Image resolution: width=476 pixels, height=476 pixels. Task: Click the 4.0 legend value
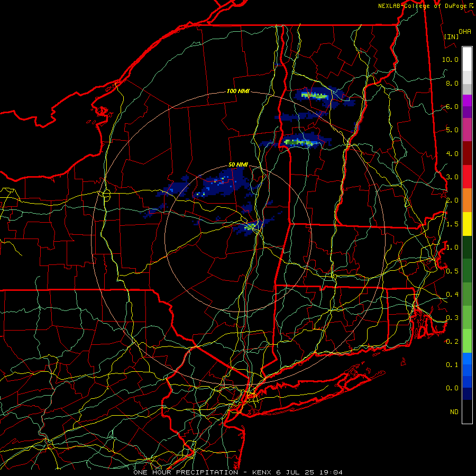pyautogui.click(x=452, y=153)
